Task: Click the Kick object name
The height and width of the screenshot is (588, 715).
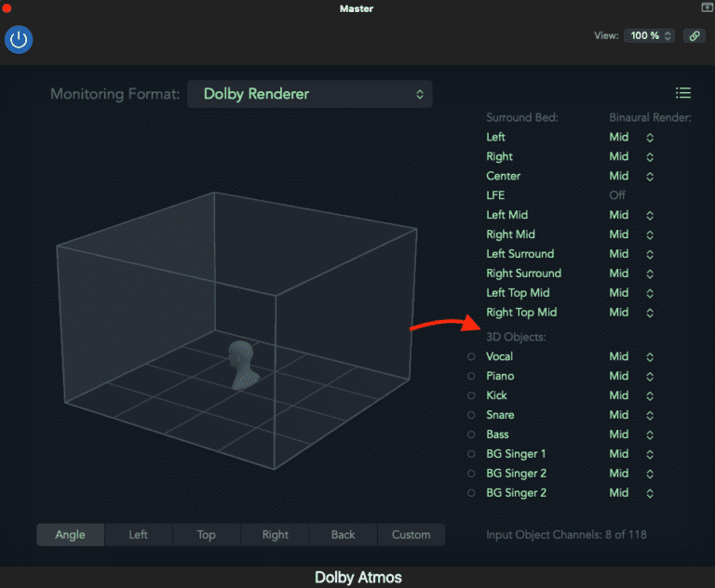Action: coord(496,395)
